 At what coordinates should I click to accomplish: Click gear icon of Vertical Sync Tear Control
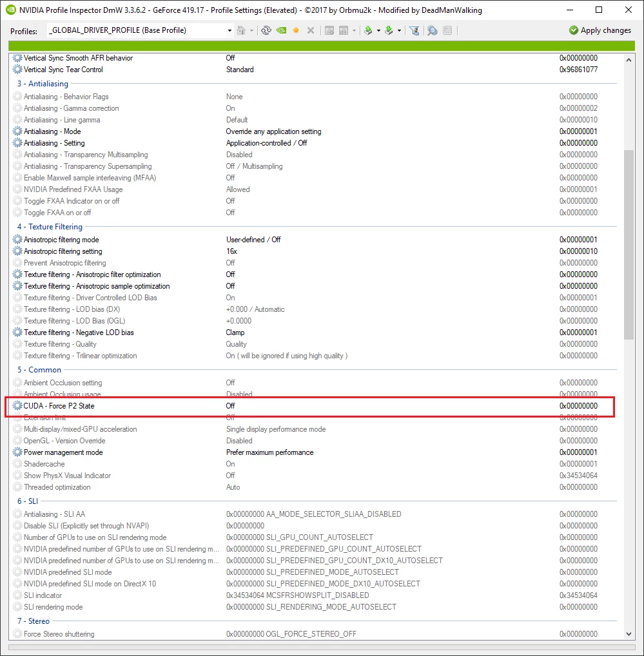click(x=17, y=70)
